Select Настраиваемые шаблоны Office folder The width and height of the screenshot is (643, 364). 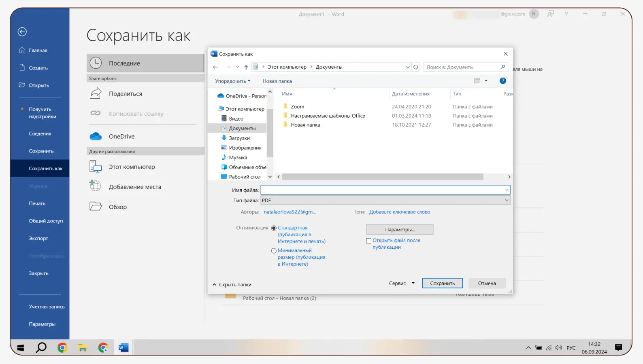tap(324, 116)
